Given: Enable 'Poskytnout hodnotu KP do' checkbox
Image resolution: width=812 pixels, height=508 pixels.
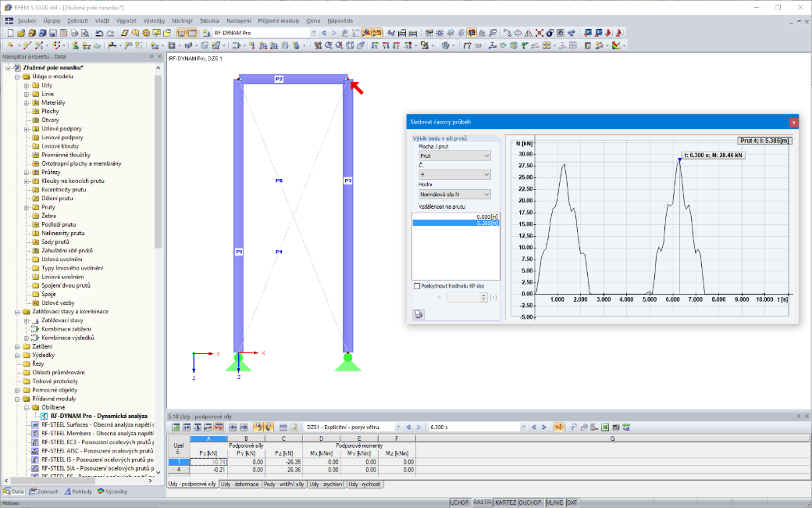Looking at the screenshot, I should click(x=417, y=285).
